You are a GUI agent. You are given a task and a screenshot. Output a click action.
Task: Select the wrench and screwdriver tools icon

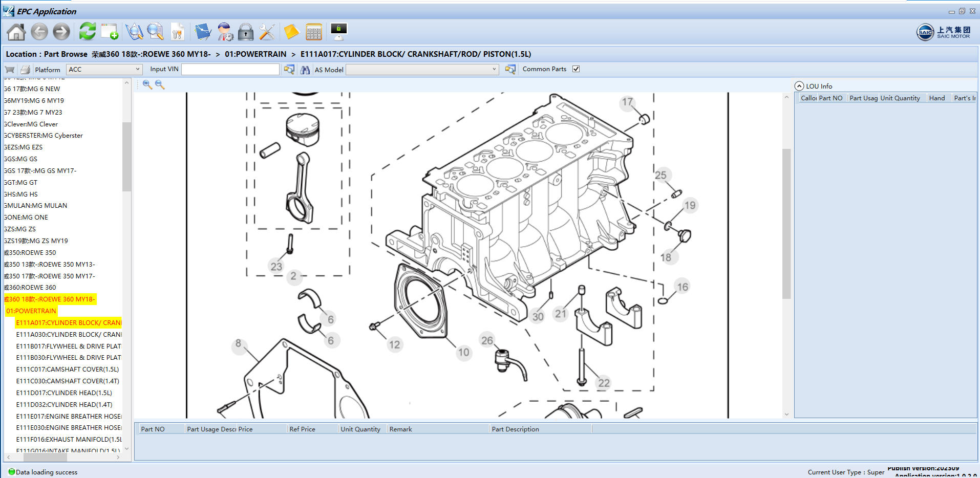pos(267,32)
